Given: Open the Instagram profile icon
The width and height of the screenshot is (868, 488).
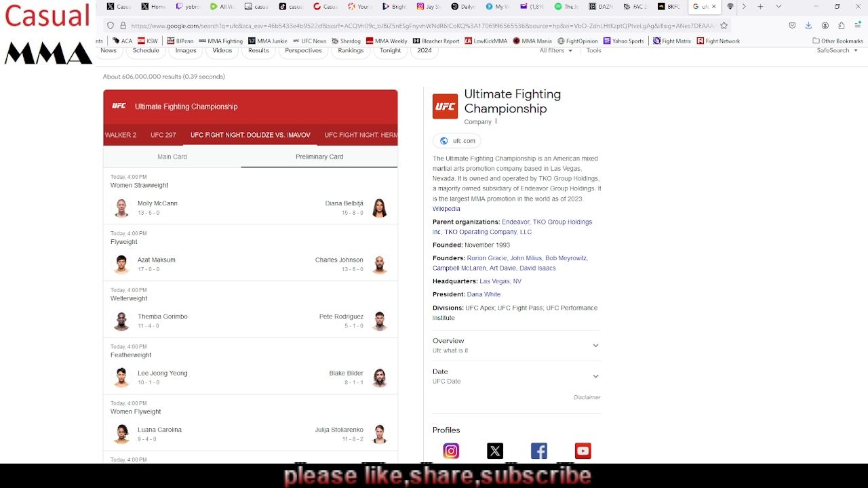Looking at the screenshot, I should 451,451.
